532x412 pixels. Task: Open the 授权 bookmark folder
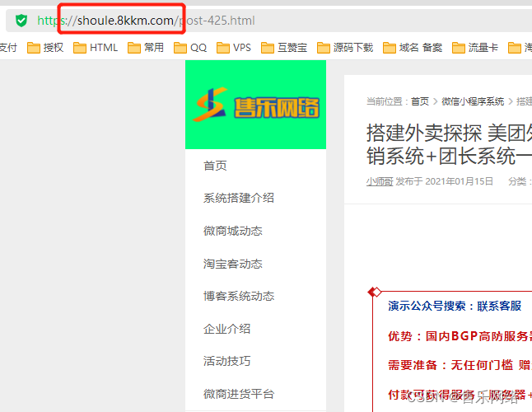[45, 48]
